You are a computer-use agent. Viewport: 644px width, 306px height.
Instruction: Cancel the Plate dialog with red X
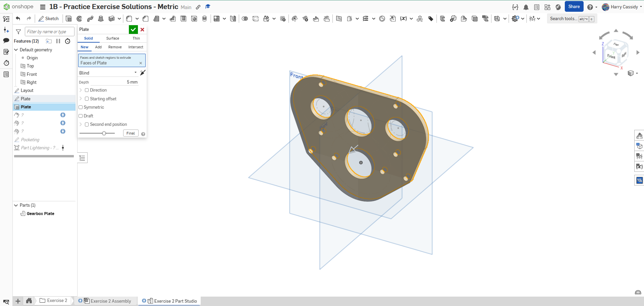[142, 30]
